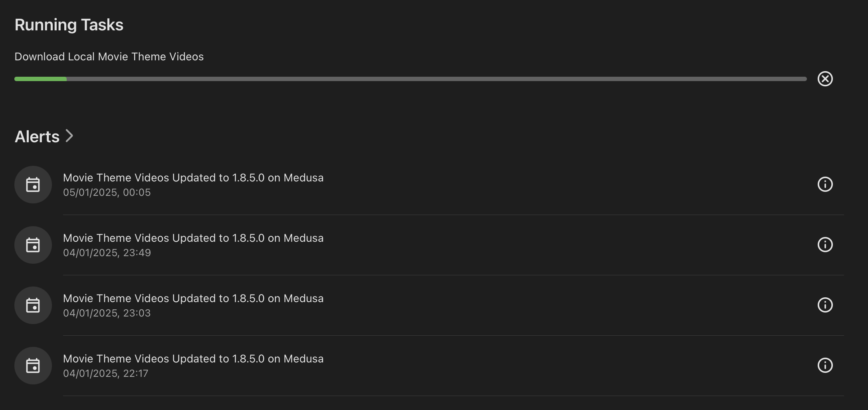Show info for the 23:49 alert

click(825, 245)
